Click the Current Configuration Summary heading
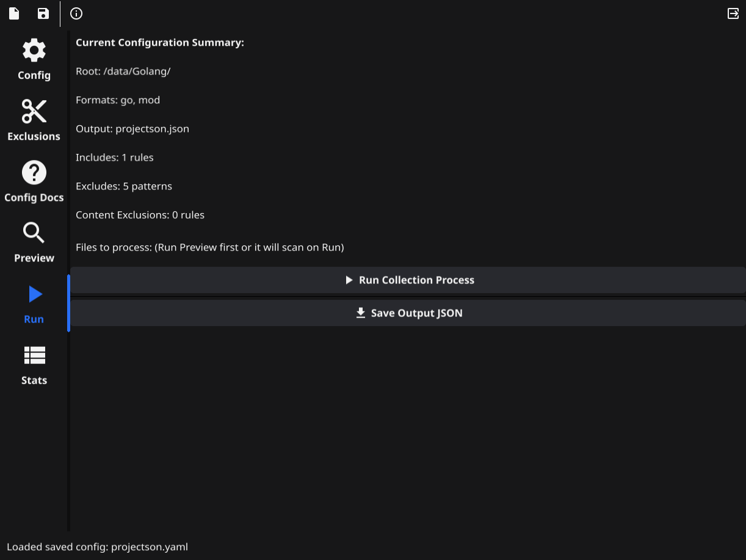Image resolution: width=746 pixels, height=560 pixels. tap(160, 43)
